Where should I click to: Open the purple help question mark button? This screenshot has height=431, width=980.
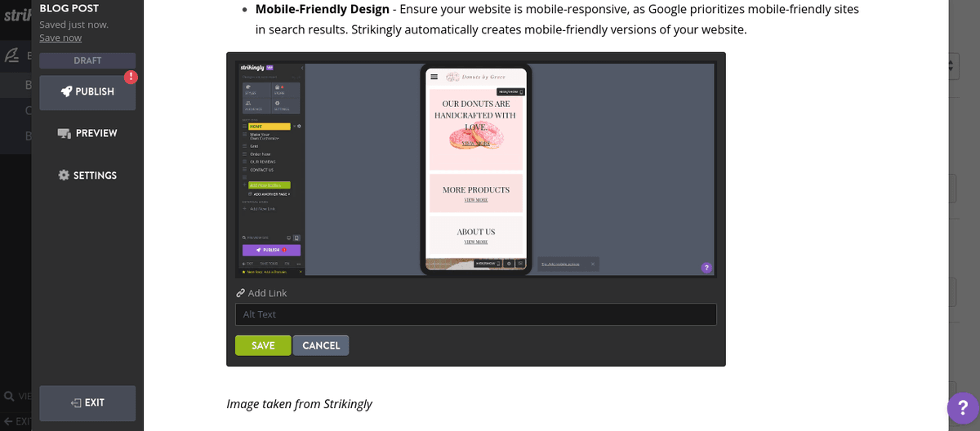[x=963, y=408]
